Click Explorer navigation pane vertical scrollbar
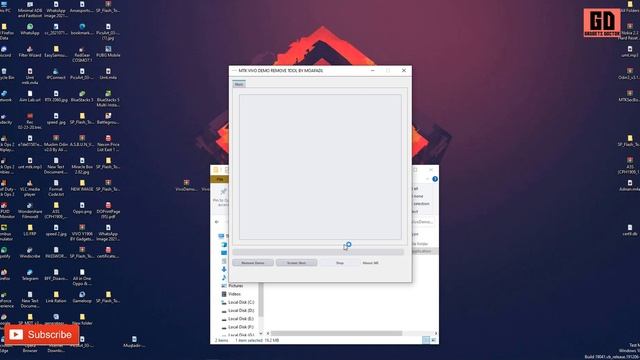 tap(261, 300)
